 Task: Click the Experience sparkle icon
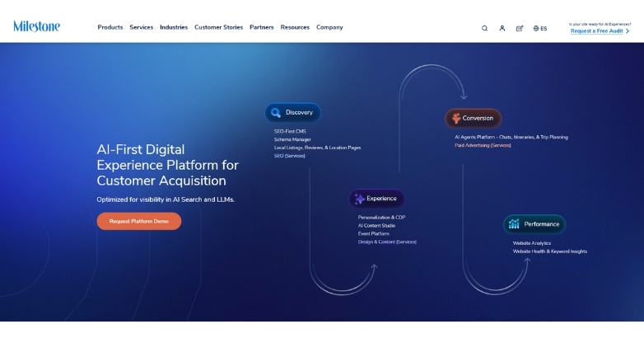[359, 199]
